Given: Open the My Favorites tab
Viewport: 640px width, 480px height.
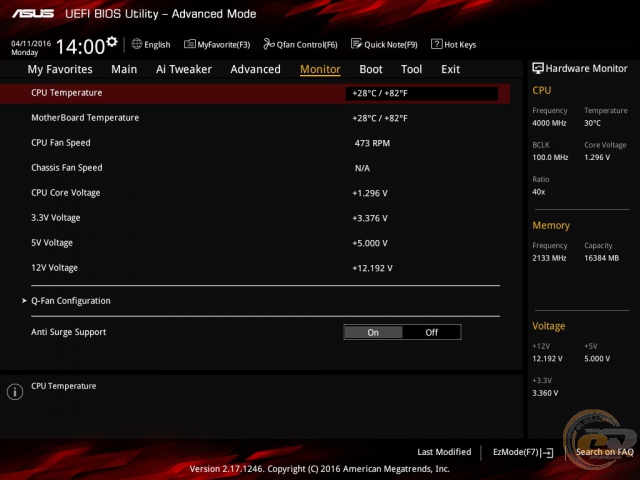Looking at the screenshot, I should point(60,69).
